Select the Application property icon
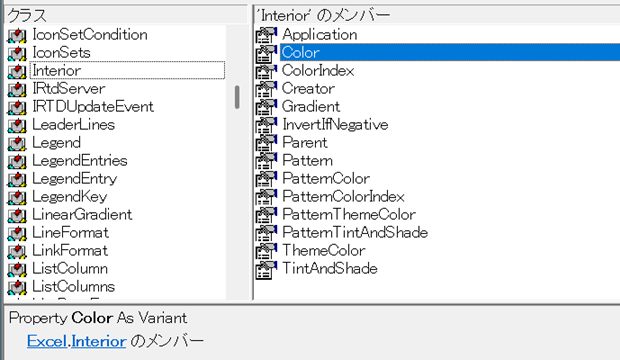The height and width of the screenshot is (360, 620). 266,35
